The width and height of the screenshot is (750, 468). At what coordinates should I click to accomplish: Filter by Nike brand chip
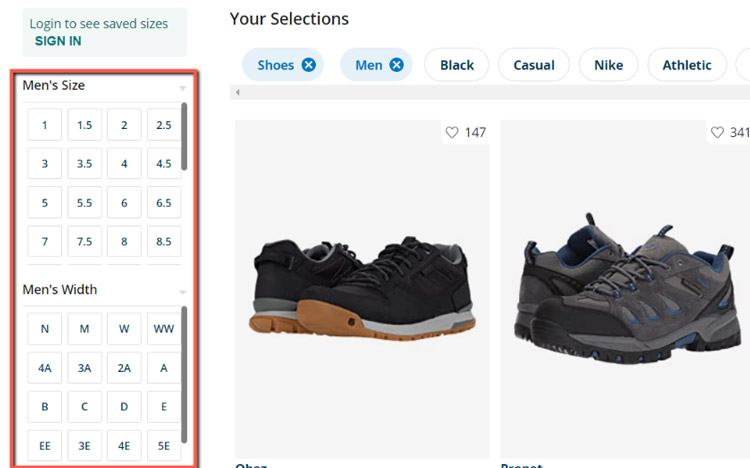pos(608,65)
